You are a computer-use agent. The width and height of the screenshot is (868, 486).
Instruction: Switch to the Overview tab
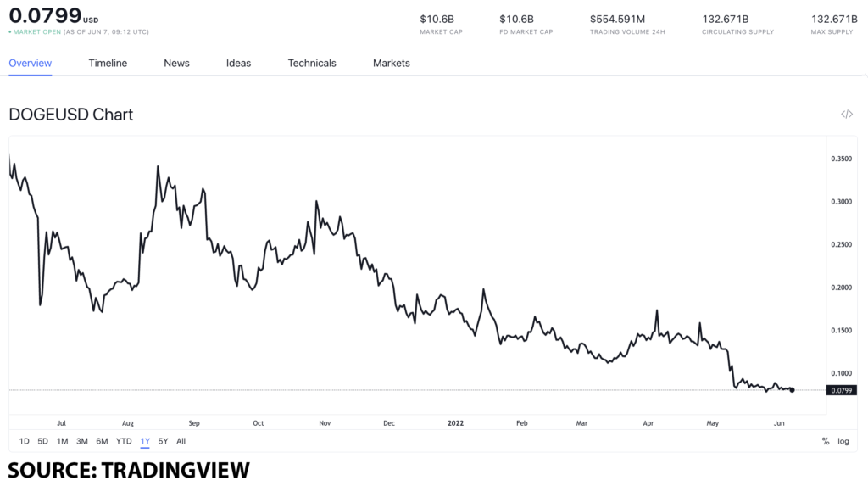(x=31, y=63)
